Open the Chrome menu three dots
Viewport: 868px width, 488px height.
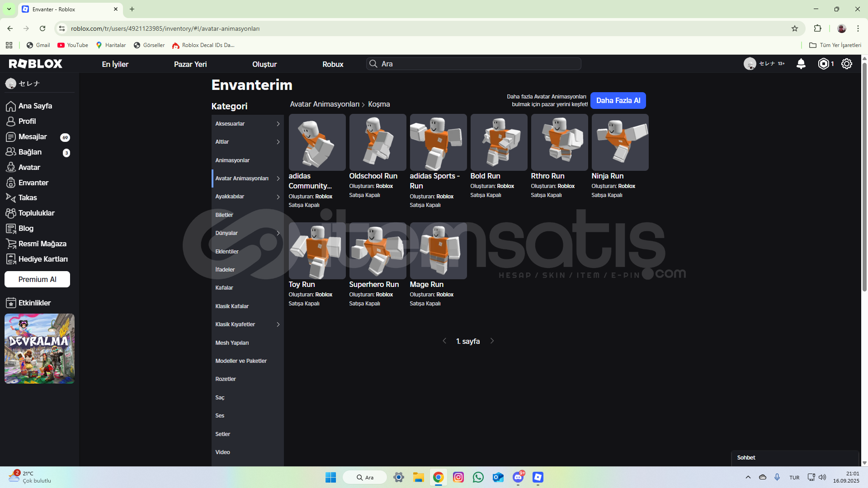[858, 28]
